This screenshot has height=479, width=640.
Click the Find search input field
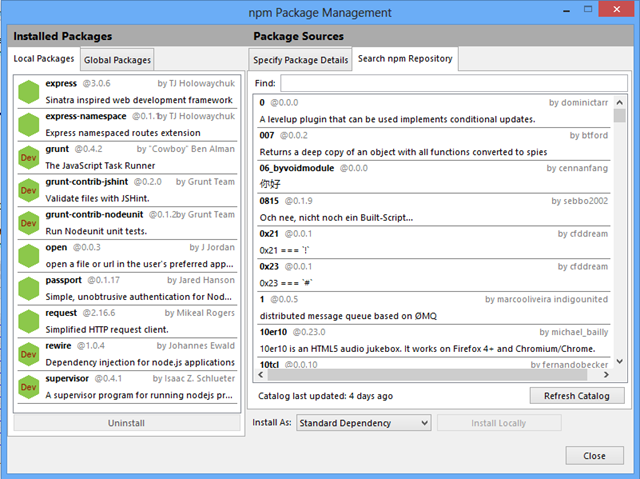pos(454,83)
